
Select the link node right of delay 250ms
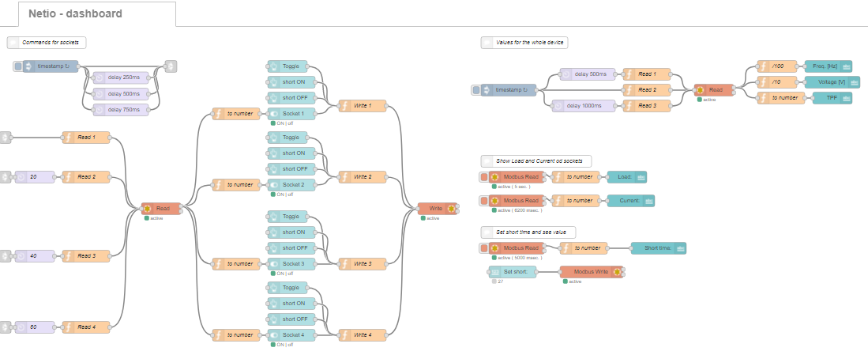171,66
